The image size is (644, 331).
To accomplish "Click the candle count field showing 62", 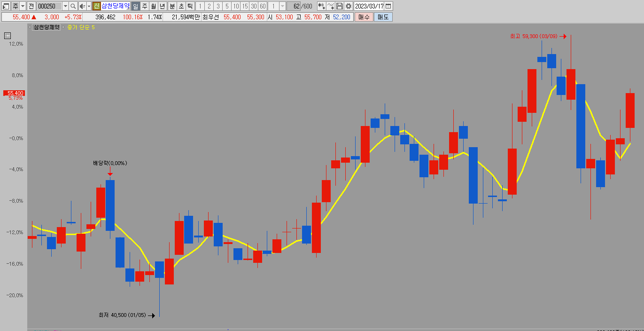I will click(x=294, y=6).
